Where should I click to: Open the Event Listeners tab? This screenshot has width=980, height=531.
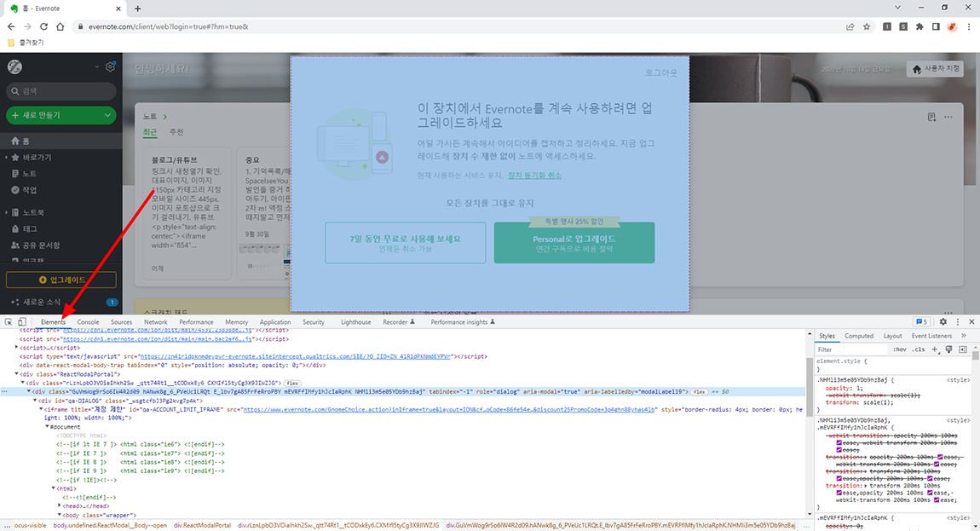click(931, 336)
